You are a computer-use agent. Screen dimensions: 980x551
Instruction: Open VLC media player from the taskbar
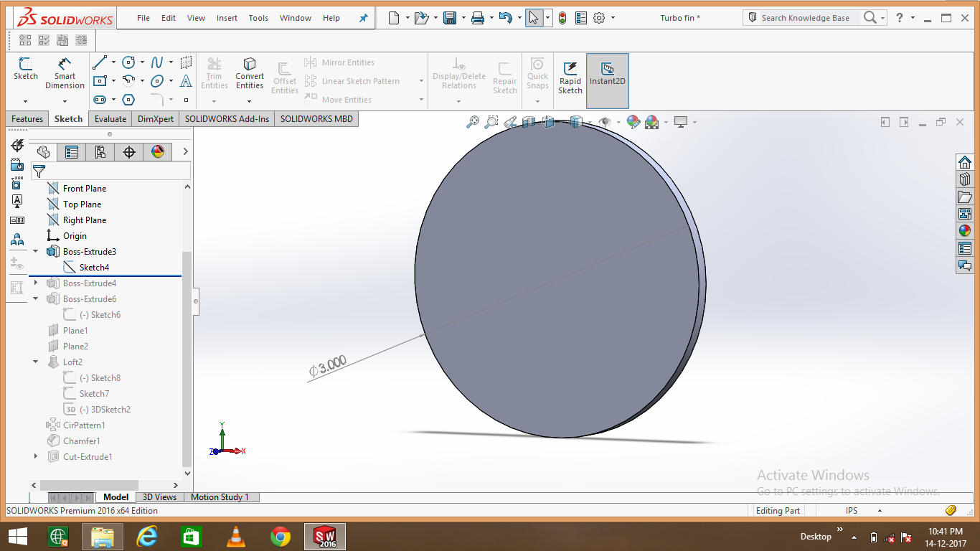tap(235, 536)
